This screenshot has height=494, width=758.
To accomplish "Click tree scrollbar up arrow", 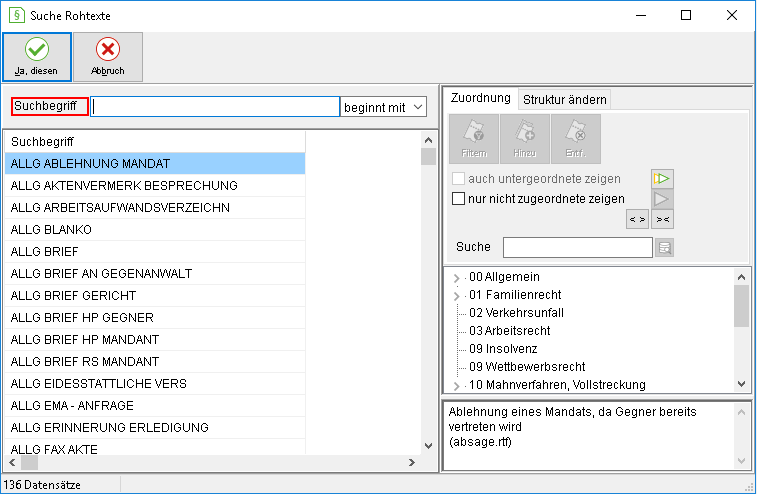I will (742, 277).
